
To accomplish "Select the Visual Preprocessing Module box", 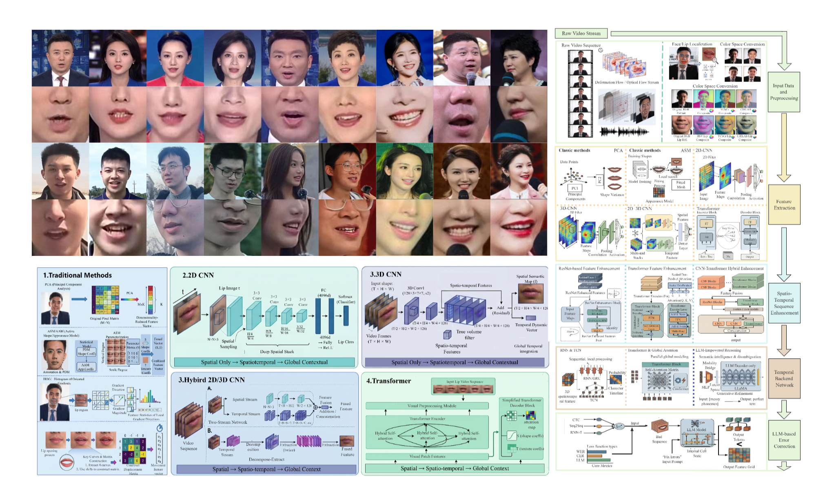I will (x=427, y=406).
